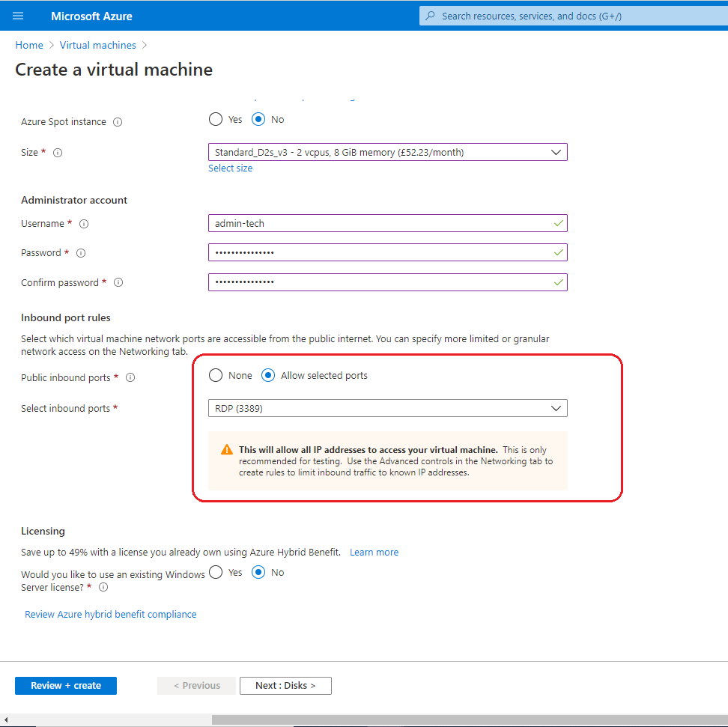The image size is (728, 727).
Task: Select Yes for existing Windows license
Action: tap(216, 572)
